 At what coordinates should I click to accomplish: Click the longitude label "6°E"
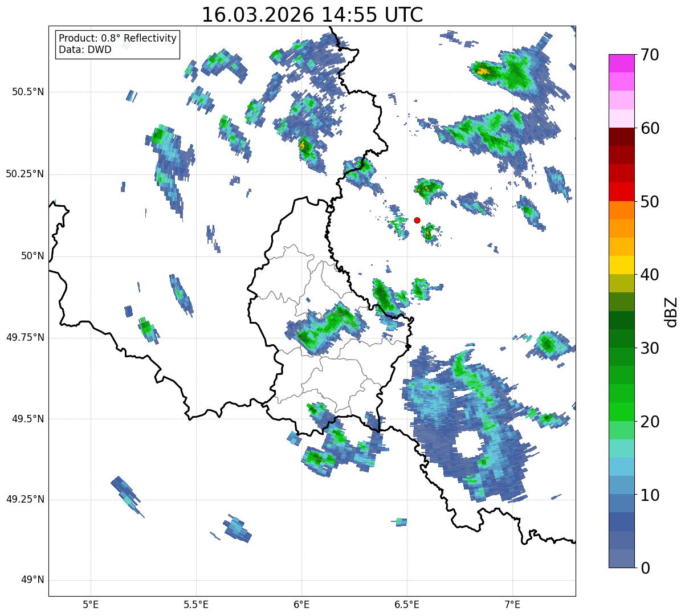pos(301,604)
